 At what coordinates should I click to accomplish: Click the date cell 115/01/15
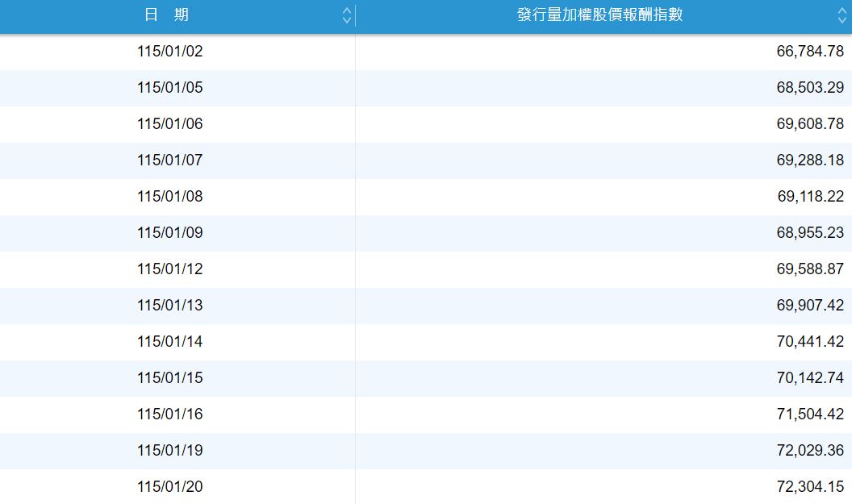point(170,378)
